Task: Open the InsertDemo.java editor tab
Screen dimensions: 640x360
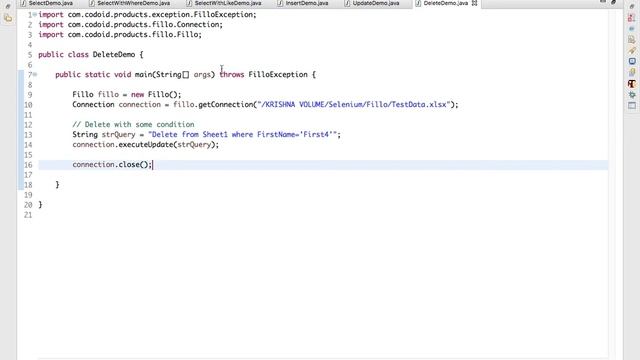Action: tap(303, 3)
